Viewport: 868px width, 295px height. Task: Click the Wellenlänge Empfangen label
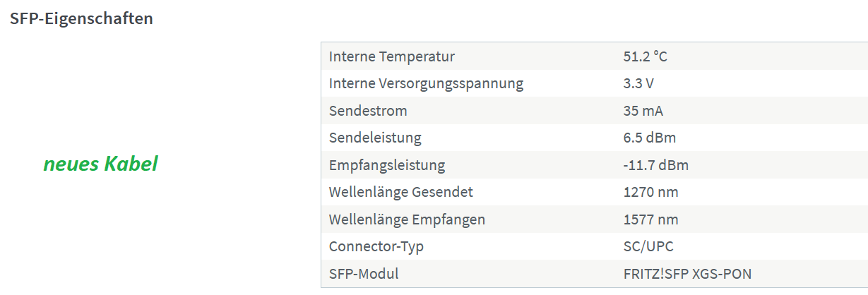coord(407,219)
